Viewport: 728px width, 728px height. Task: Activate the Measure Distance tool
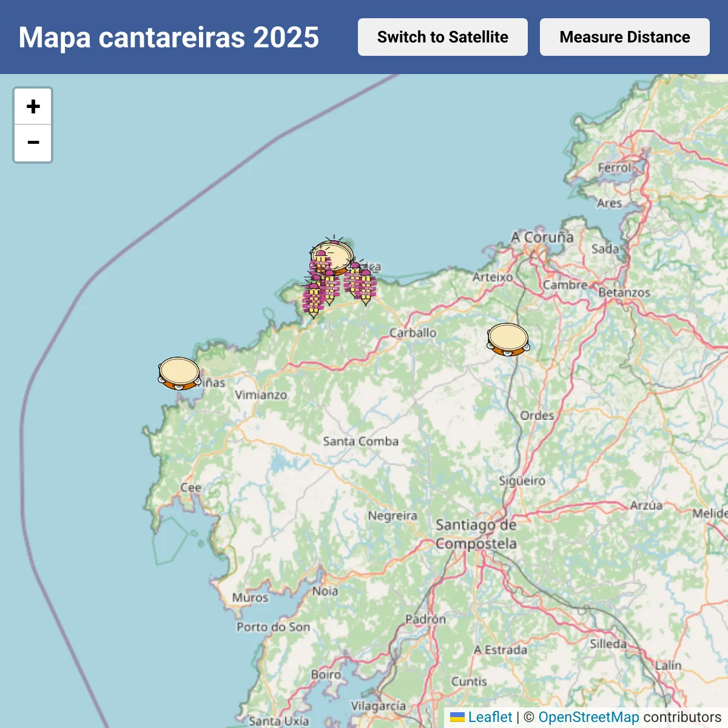click(625, 37)
